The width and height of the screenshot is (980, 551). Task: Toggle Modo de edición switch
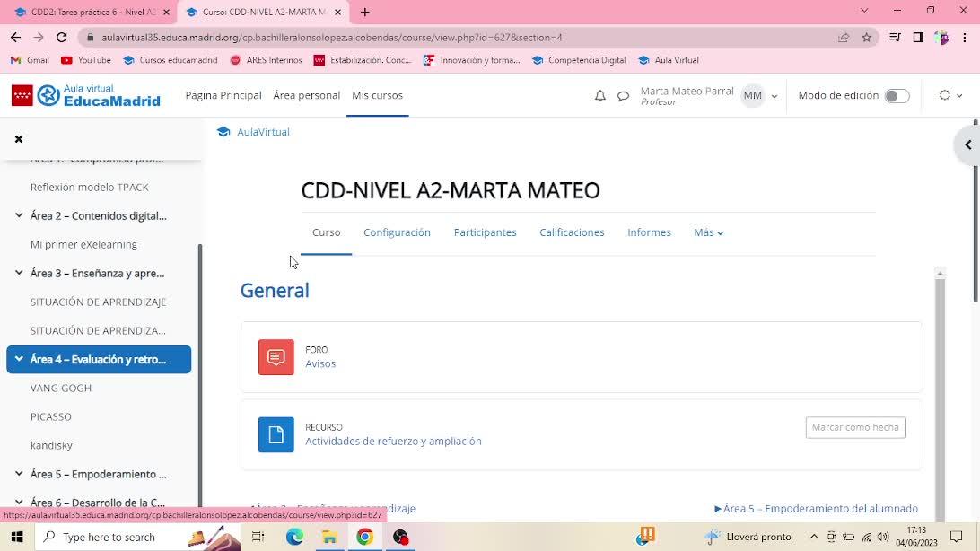click(897, 96)
